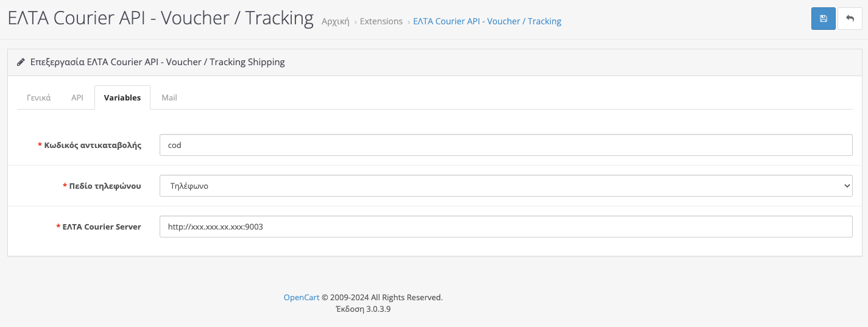Image resolution: width=868 pixels, height=327 pixels.
Task: Focus the Κωδικός αντικαταβολής field containing cod
Action: pyautogui.click(x=506, y=146)
